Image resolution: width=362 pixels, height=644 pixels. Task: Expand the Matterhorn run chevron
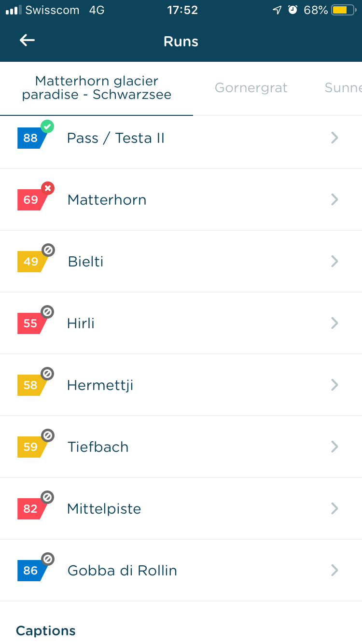334,200
